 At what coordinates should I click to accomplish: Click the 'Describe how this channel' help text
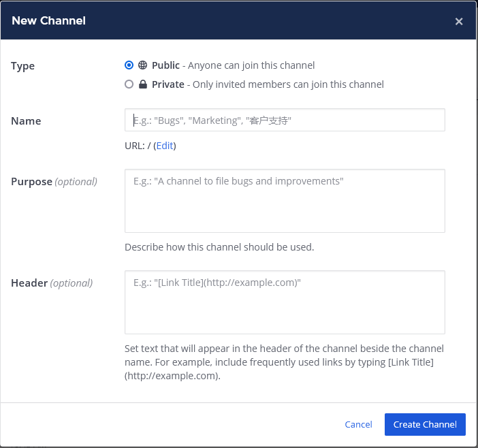tap(219, 247)
